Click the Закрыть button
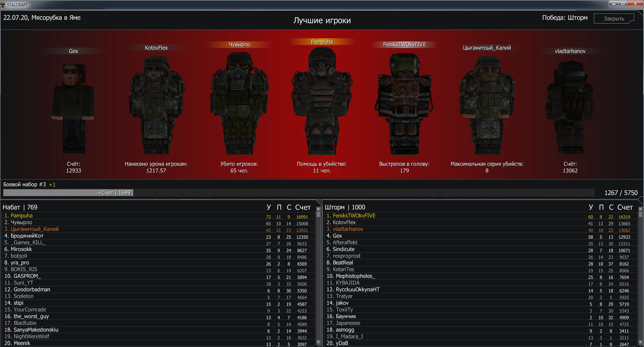The image size is (644, 347). coord(613,18)
